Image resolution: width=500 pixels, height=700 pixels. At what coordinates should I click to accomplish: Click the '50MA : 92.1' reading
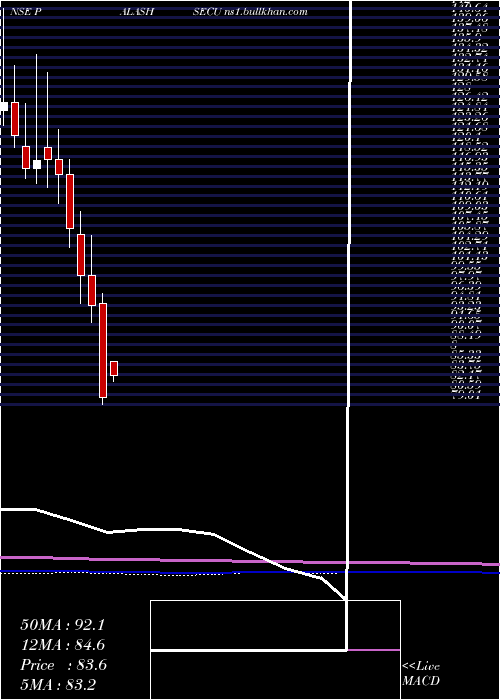point(62,625)
